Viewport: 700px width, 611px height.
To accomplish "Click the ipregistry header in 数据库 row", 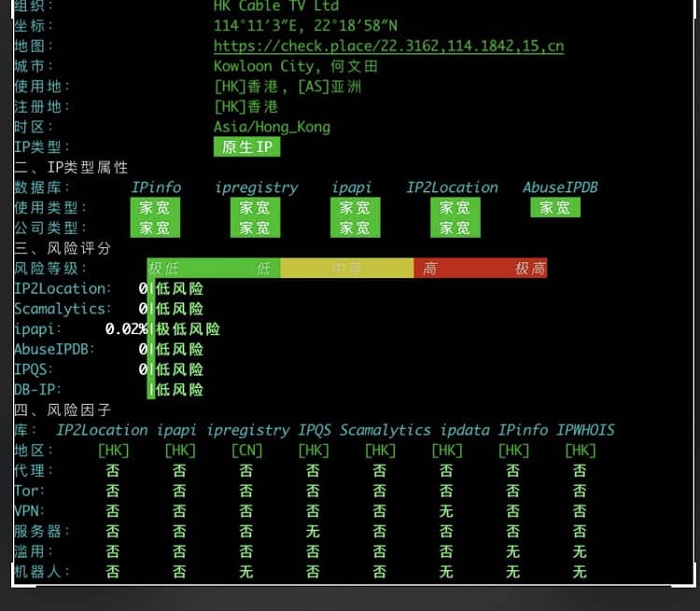I will pos(256,187).
